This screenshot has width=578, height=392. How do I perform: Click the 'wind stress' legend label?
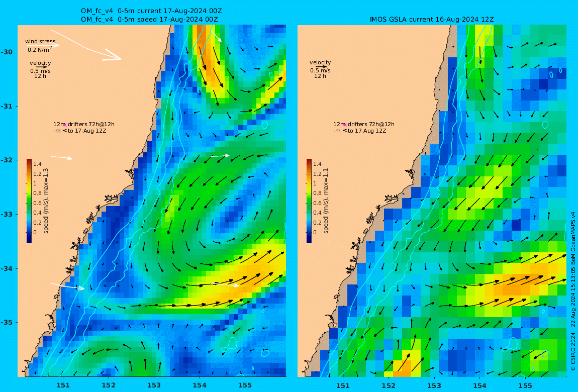(x=41, y=41)
